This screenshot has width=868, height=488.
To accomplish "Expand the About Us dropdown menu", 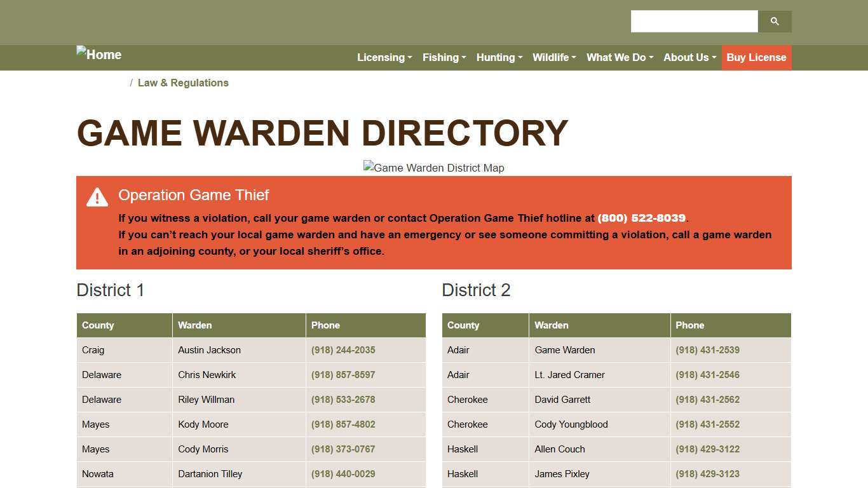I will coord(689,57).
